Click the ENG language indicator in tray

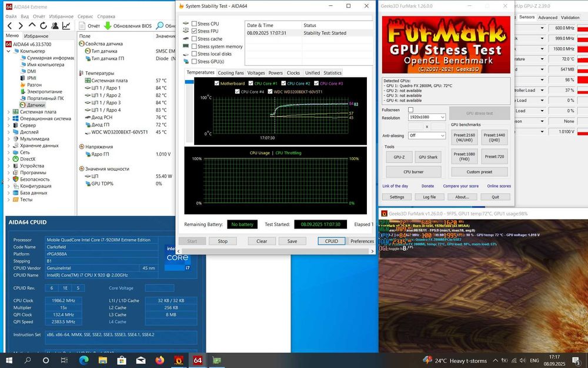pos(534,360)
